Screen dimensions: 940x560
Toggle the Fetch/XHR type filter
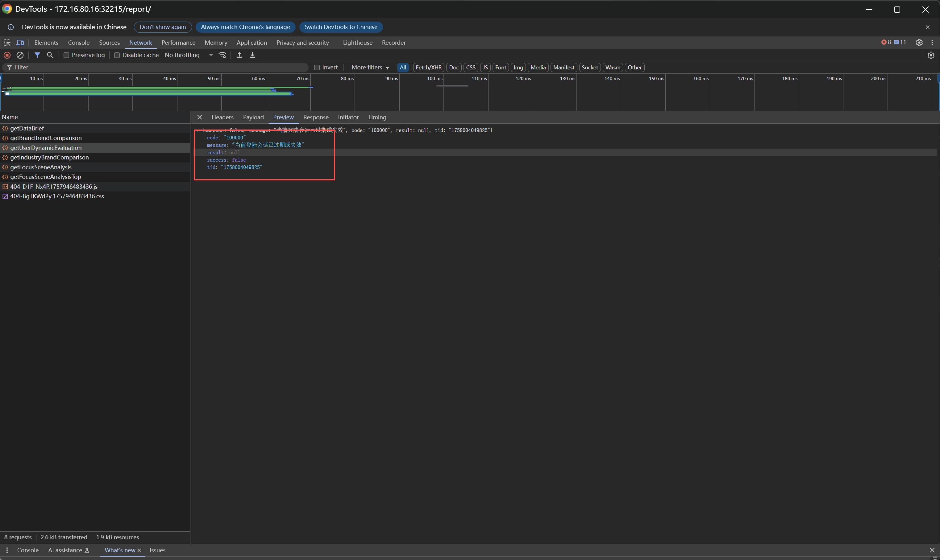click(429, 68)
